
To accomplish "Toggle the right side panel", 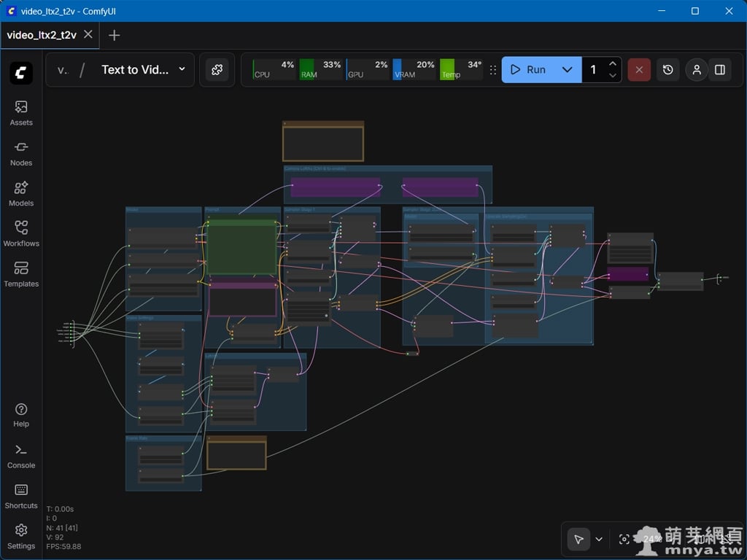I will pyautogui.click(x=720, y=70).
